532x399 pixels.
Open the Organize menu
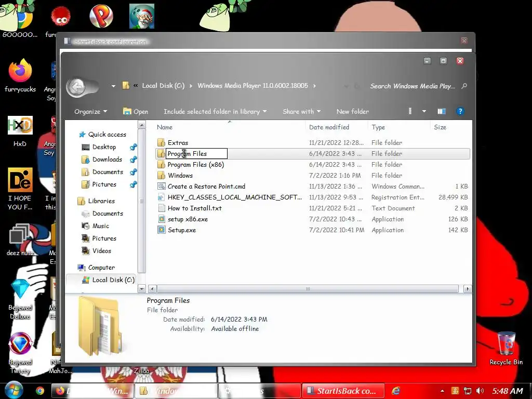pyautogui.click(x=90, y=112)
